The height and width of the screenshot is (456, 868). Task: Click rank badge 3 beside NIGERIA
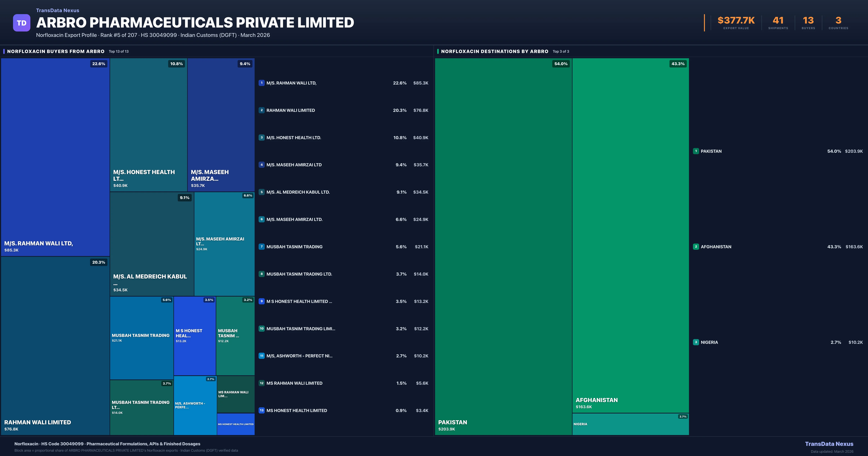pyautogui.click(x=696, y=342)
